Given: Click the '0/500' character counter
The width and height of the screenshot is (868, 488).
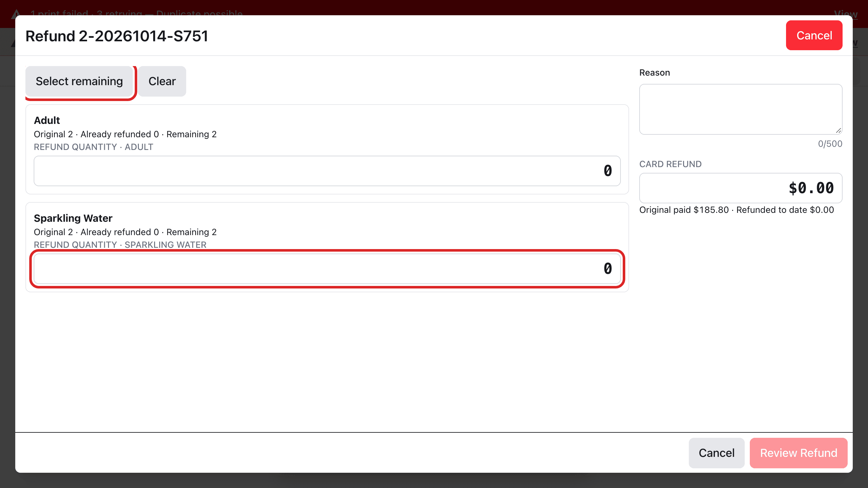Looking at the screenshot, I should click(x=830, y=144).
